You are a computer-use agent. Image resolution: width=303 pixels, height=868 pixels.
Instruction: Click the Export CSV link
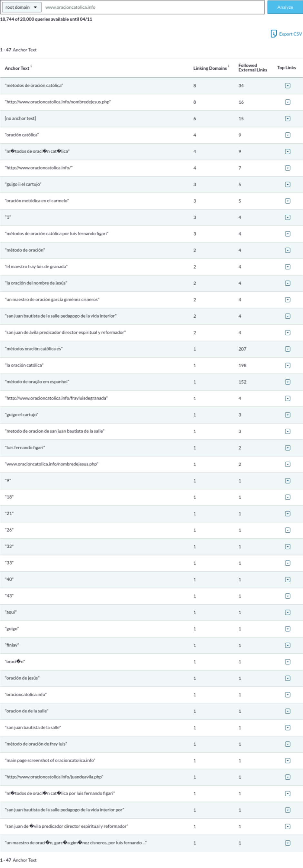pos(290,34)
